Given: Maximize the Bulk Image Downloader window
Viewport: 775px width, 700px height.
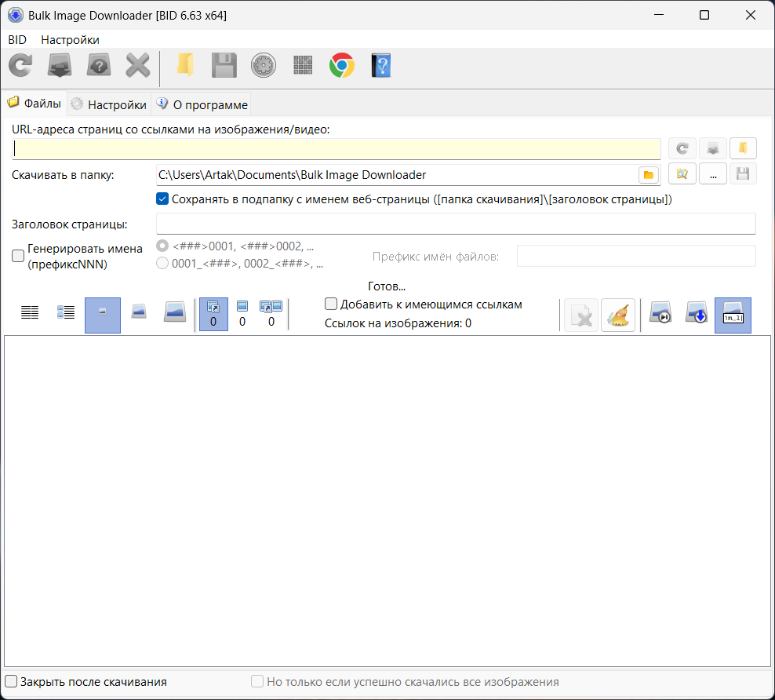Looking at the screenshot, I should click(704, 16).
